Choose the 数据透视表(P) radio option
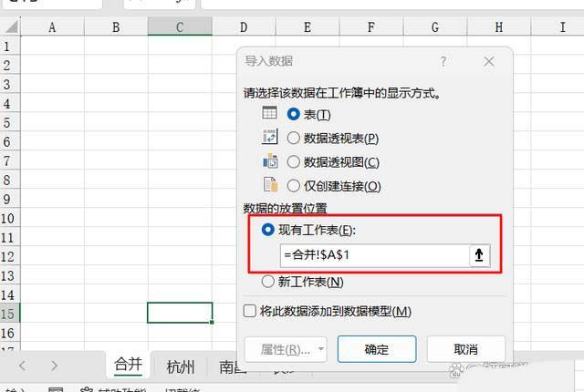This screenshot has width=584, height=392. tap(294, 138)
